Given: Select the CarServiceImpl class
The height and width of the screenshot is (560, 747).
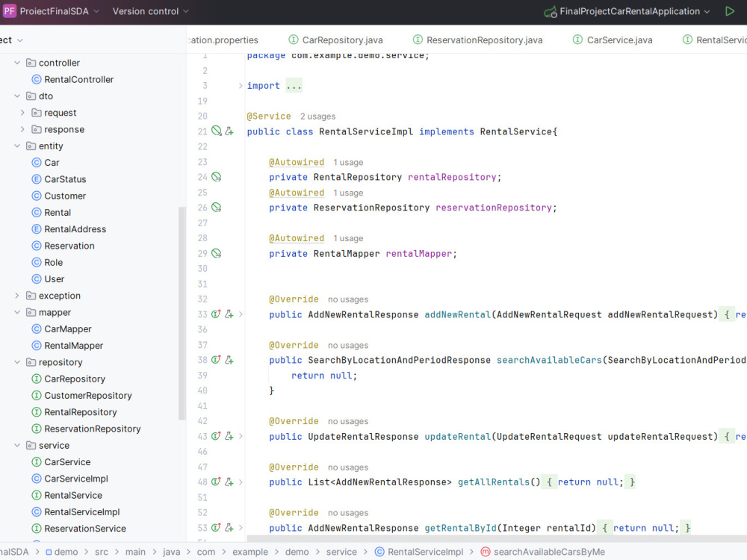Looking at the screenshot, I should [70, 479].
